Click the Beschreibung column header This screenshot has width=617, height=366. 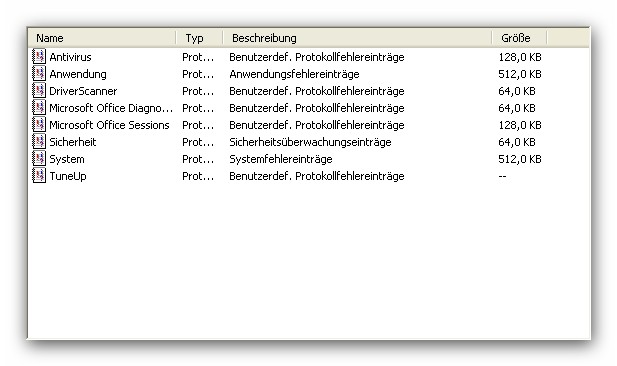point(357,38)
